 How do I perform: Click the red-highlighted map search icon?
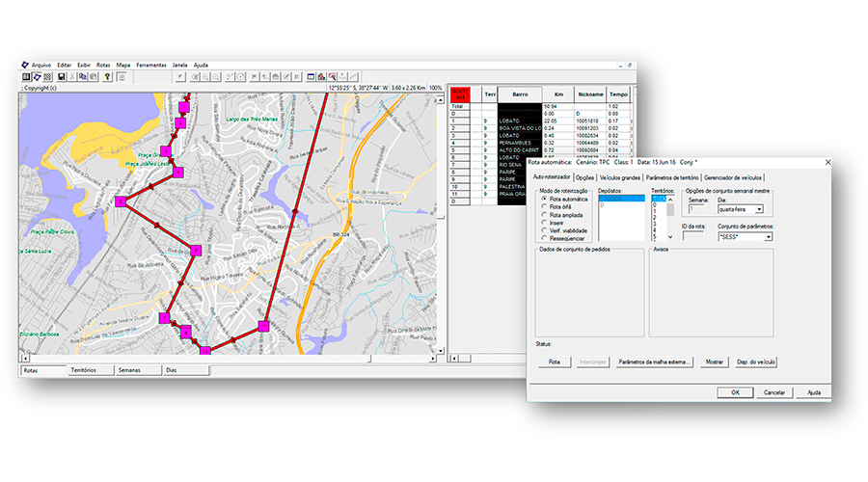[x=332, y=75]
